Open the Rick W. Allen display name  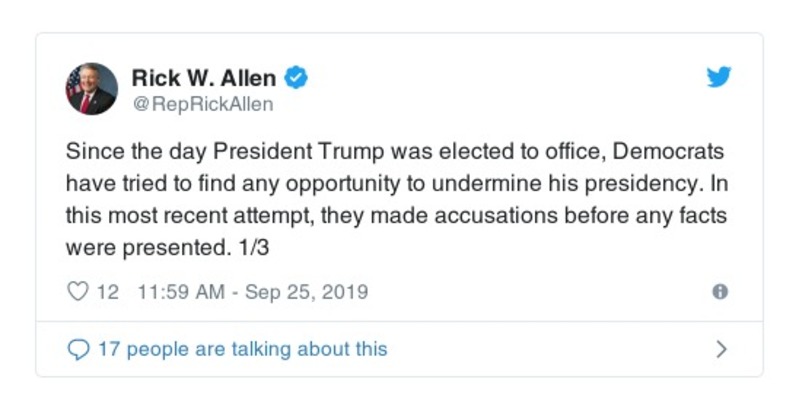(204, 78)
